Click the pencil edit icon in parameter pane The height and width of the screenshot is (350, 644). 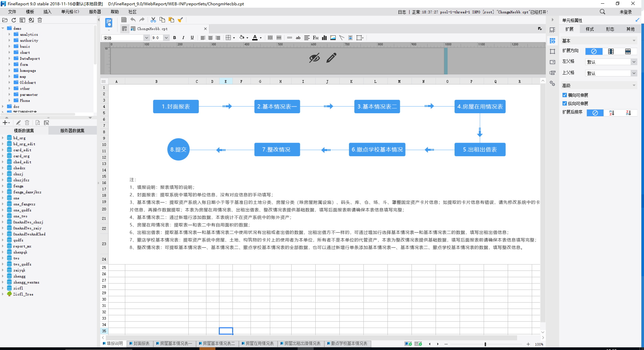pos(331,58)
